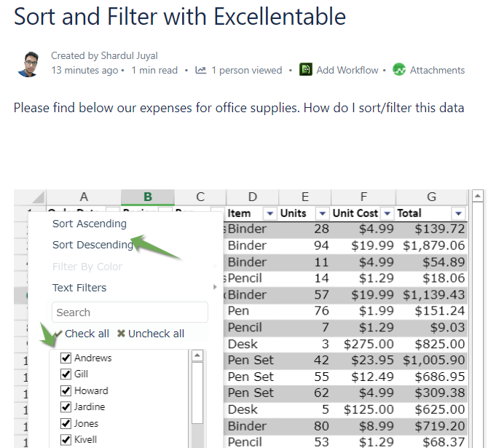Select the Filter By Color entry
This screenshot has height=448, width=496.
(x=87, y=267)
